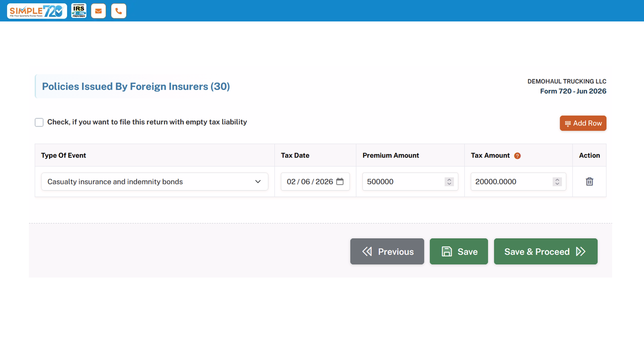
Task: Open the Tax Date calendar picker
Action: pos(340,181)
